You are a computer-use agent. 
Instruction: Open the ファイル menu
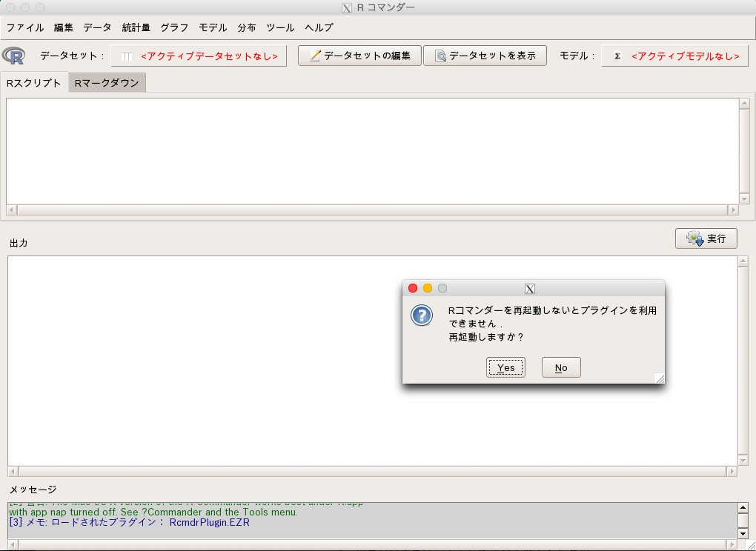25,27
